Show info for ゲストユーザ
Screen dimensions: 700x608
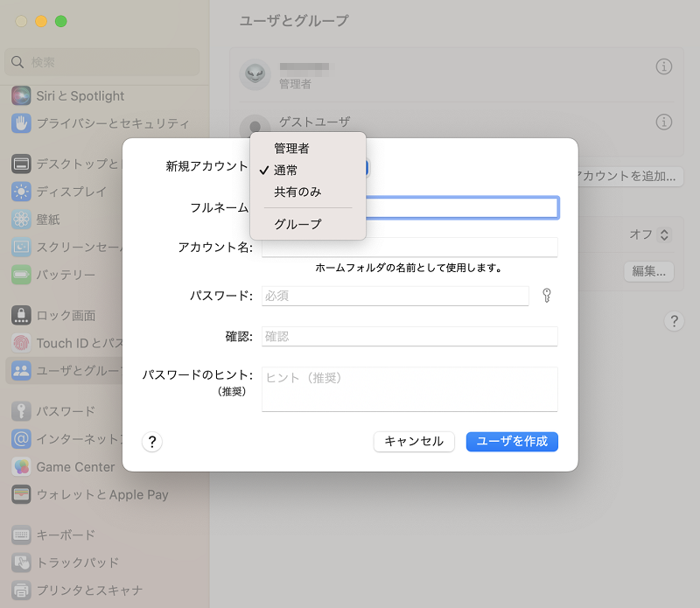coord(664,122)
